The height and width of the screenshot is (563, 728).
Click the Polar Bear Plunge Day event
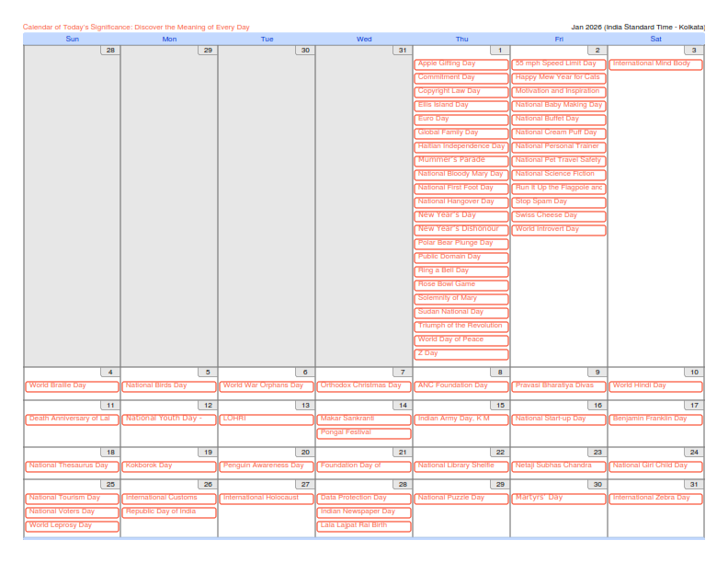coord(461,244)
